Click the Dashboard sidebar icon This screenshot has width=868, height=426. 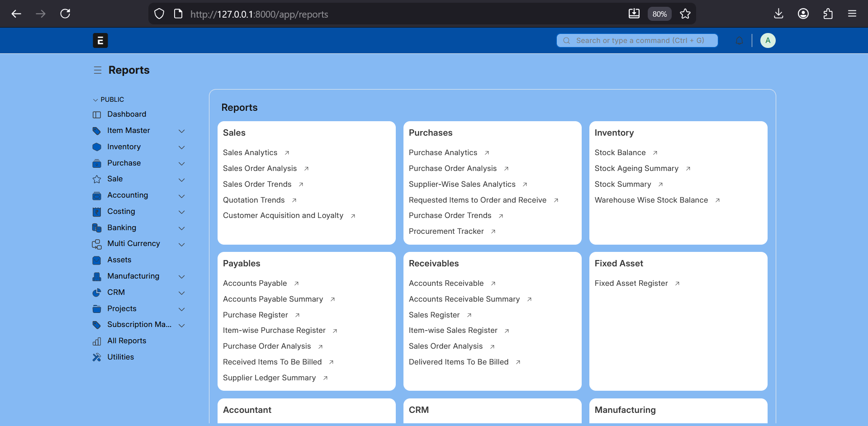pyautogui.click(x=97, y=114)
